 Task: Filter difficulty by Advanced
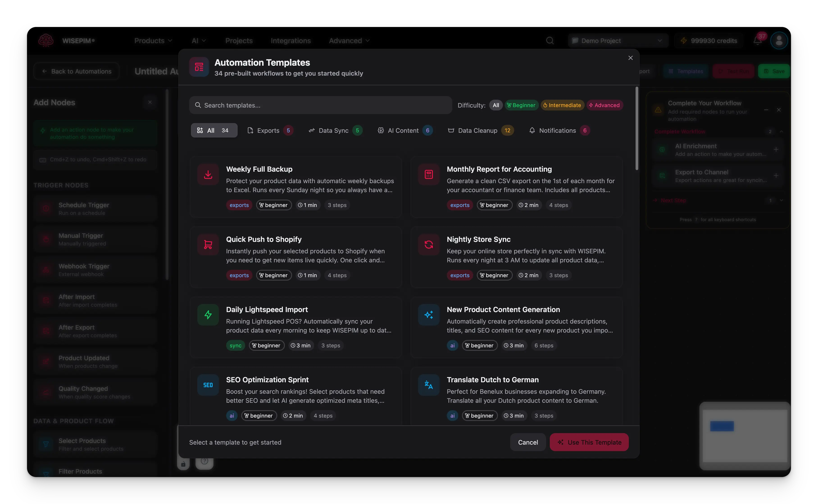[604, 105]
